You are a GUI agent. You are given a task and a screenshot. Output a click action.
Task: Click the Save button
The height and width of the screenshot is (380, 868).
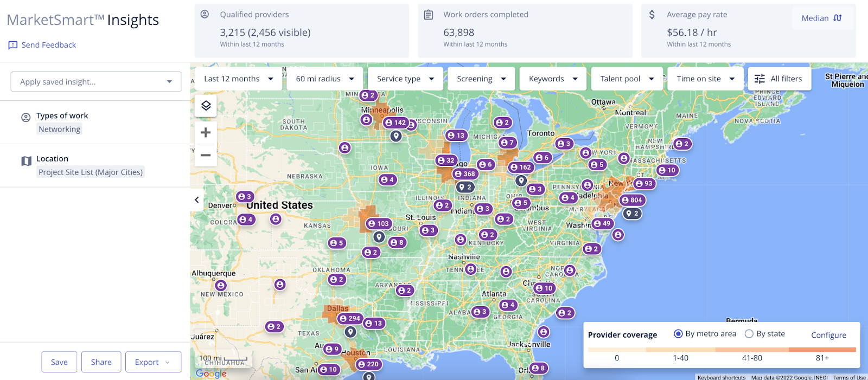point(59,362)
